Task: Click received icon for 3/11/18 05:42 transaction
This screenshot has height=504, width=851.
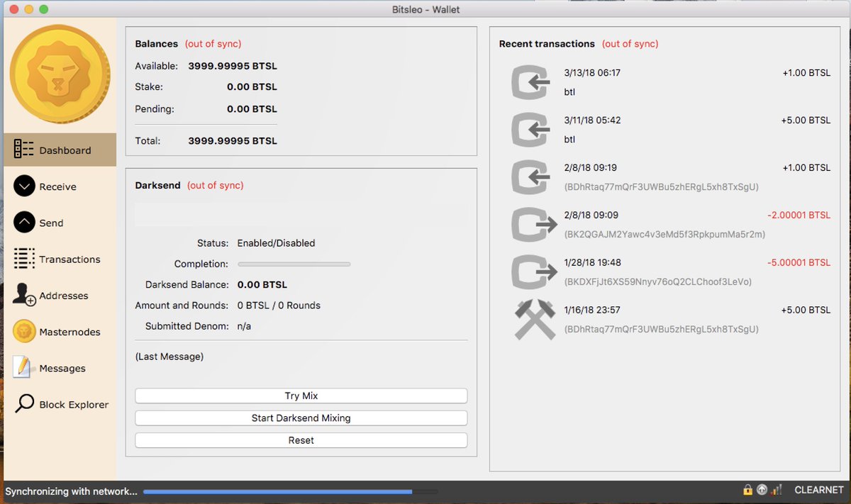Action: coord(532,130)
